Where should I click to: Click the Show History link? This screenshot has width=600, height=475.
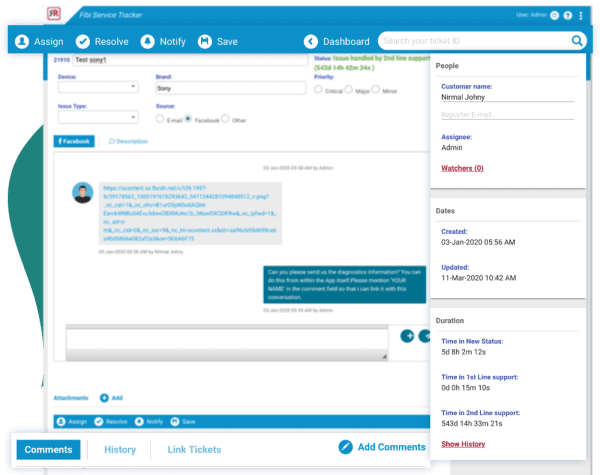(463, 444)
